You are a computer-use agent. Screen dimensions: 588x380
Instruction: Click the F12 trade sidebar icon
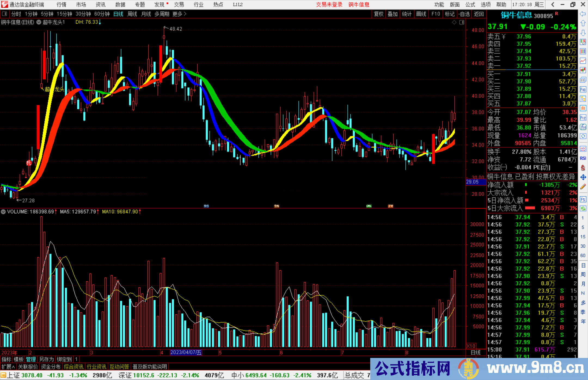point(583,118)
